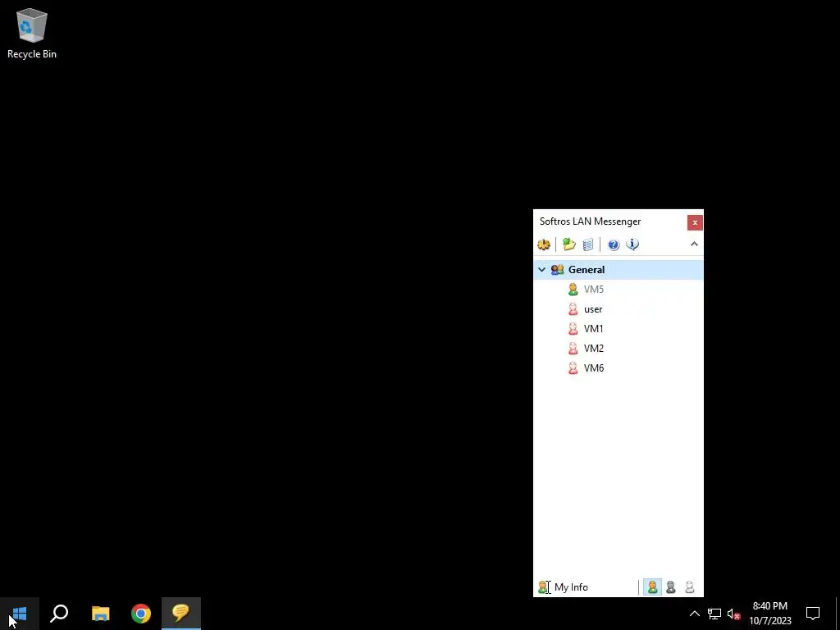Click the About info bubble icon
Screen dimensions: 840x630
(632, 244)
